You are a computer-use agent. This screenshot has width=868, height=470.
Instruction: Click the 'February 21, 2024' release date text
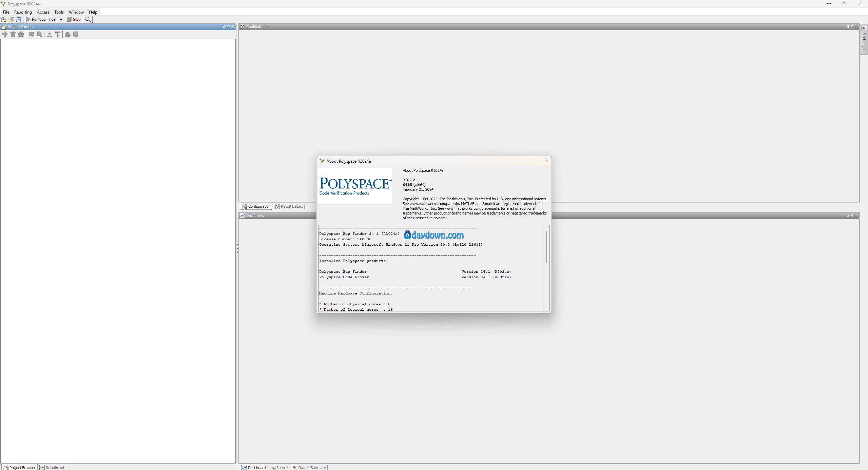[418, 189]
